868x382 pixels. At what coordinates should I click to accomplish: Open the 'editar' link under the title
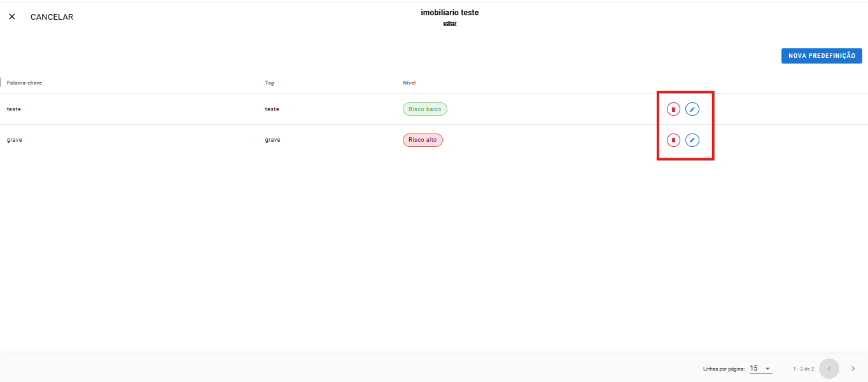point(450,24)
